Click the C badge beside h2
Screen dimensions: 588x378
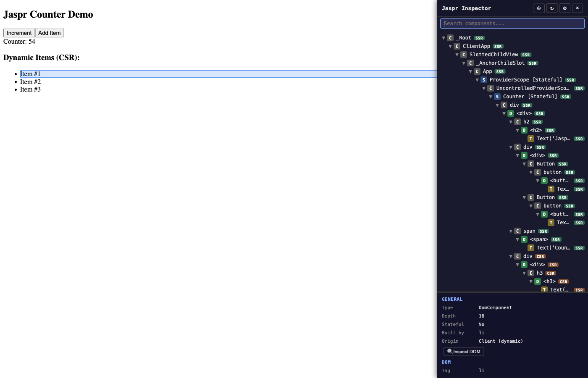coord(517,122)
